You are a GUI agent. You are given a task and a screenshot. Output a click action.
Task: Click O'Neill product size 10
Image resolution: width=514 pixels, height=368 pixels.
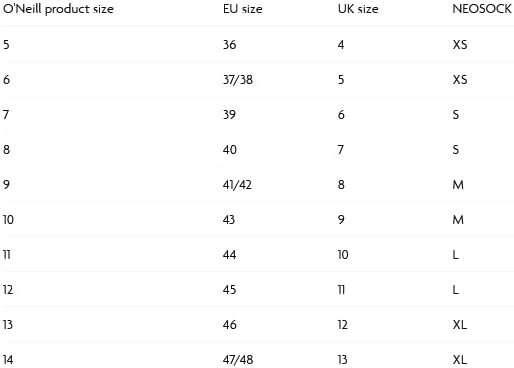[8, 220]
